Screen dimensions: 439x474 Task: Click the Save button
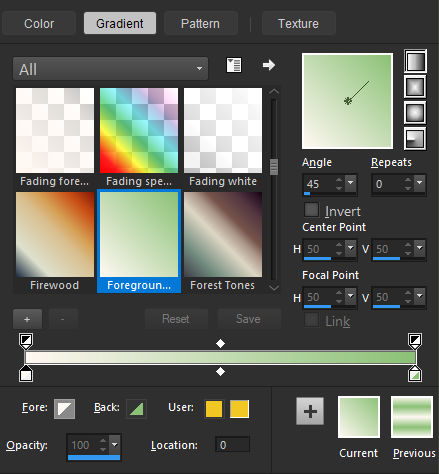(248, 319)
